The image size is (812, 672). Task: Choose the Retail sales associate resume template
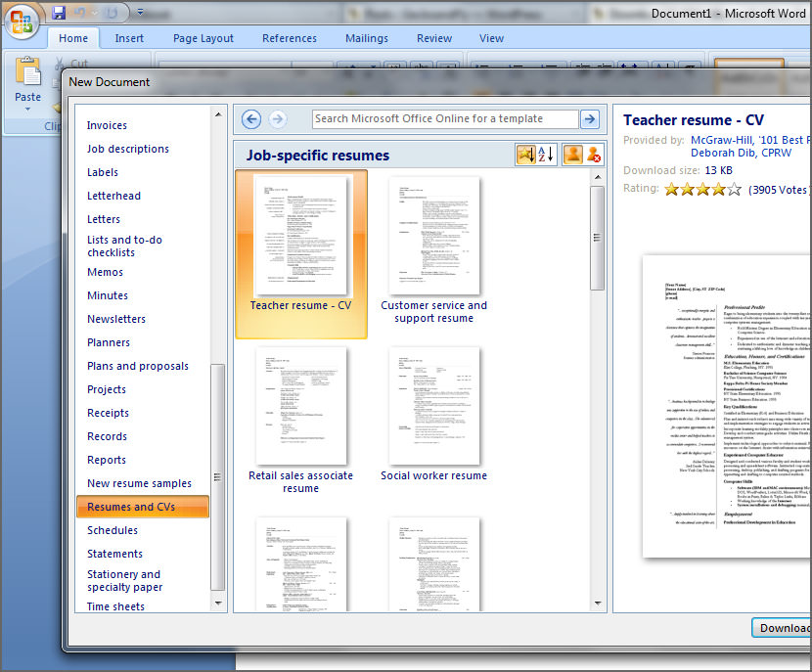click(301, 421)
